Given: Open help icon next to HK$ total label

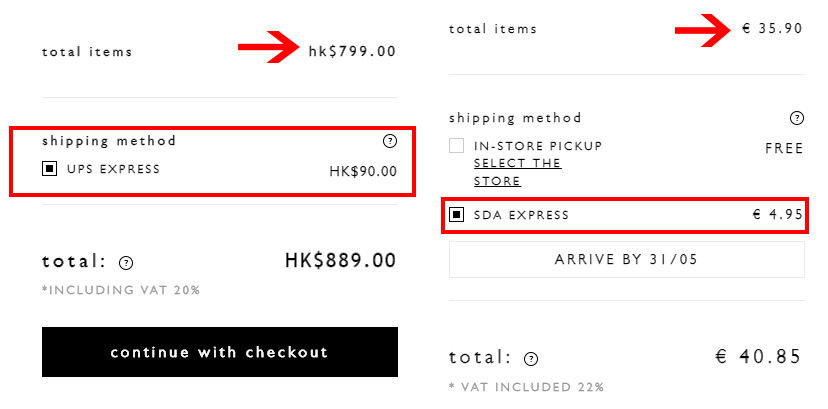Looking at the screenshot, I should 126,263.
